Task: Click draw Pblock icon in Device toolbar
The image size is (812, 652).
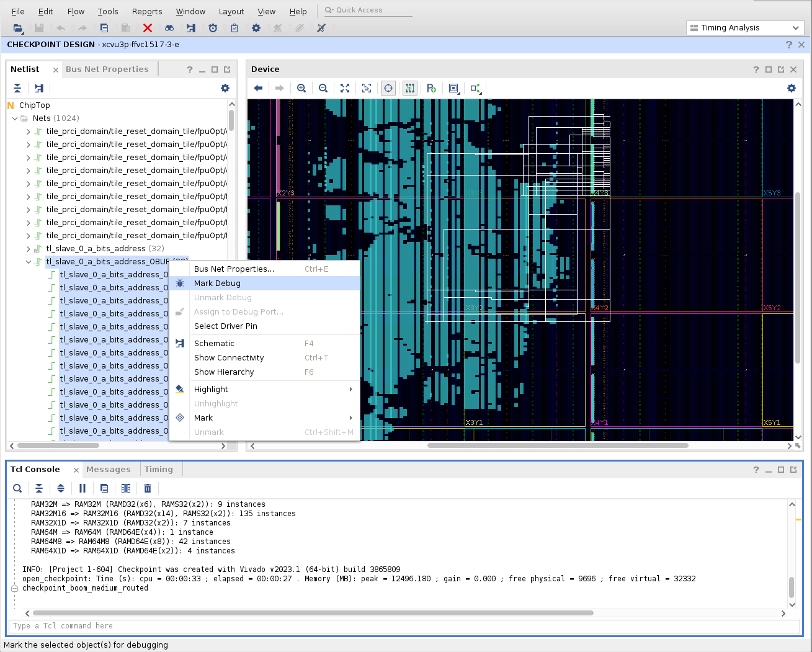Action: pos(432,88)
